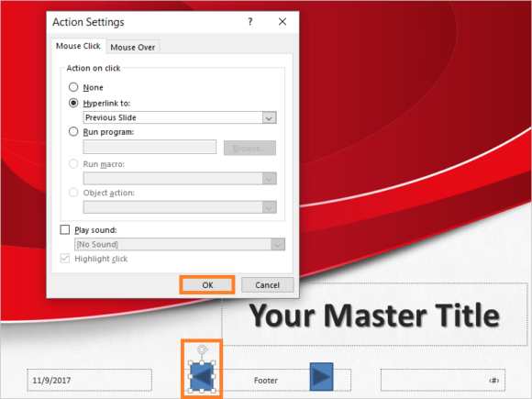
Task: Select the back arrow action button
Action: (x=202, y=377)
